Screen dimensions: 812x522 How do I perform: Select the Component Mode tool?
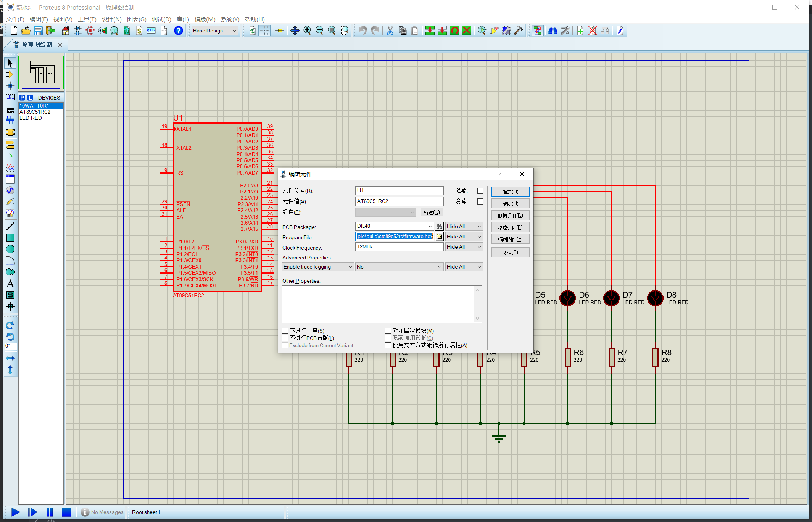10,74
